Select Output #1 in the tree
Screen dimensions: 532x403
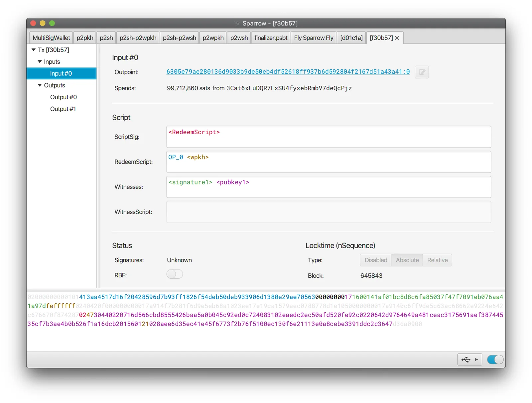coord(62,109)
